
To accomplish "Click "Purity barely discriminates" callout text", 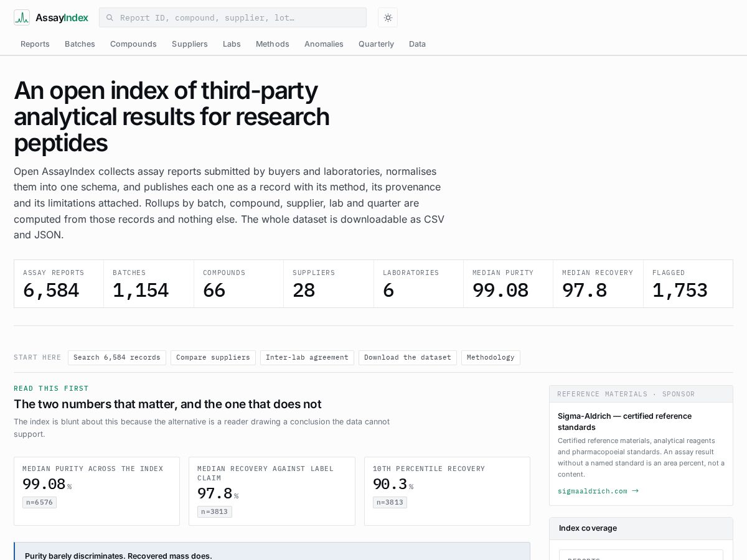I will click(x=118, y=556).
